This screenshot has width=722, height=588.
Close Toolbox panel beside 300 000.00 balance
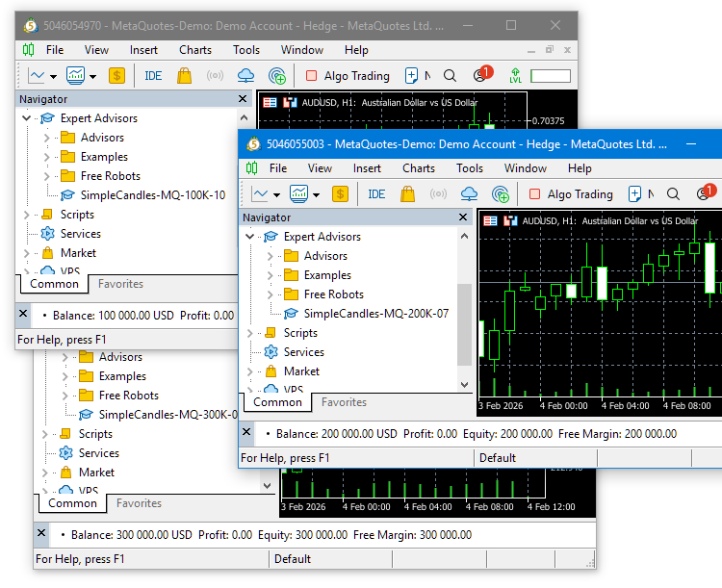click(41, 533)
